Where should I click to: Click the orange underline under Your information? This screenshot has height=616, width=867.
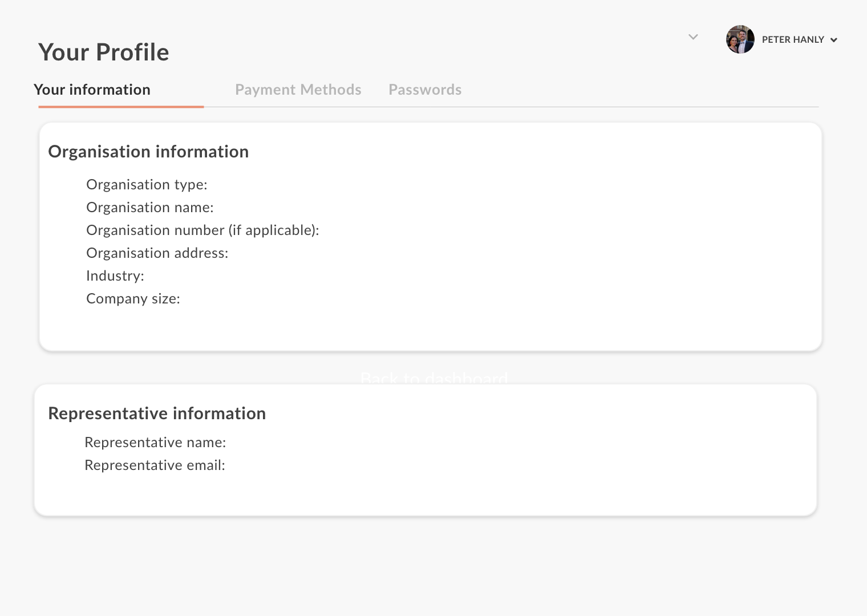121,107
